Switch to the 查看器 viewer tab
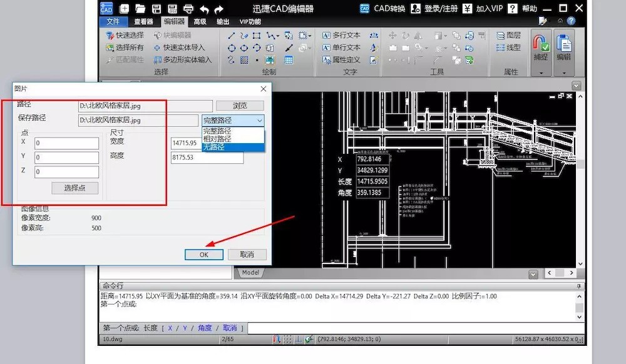Image resolution: width=626 pixels, height=364 pixels. [x=144, y=21]
